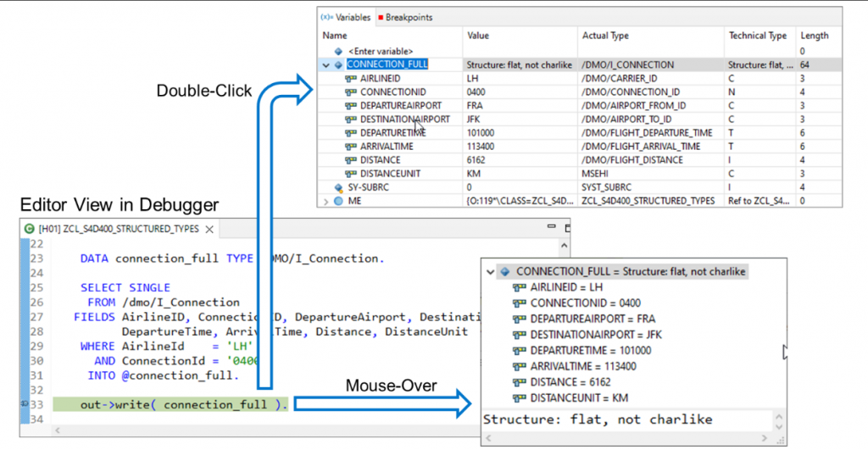The image size is (868, 450).
Task: Click the ZCL_S4D400_STRUCTURED_TYPES actual type cell
Action: click(x=648, y=201)
